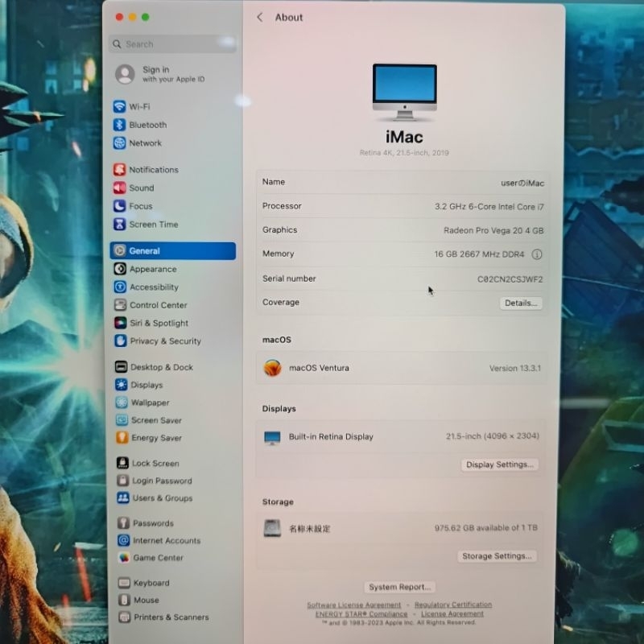Go back using the chevron arrow
Image resolution: width=644 pixels, height=644 pixels.
click(259, 17)
